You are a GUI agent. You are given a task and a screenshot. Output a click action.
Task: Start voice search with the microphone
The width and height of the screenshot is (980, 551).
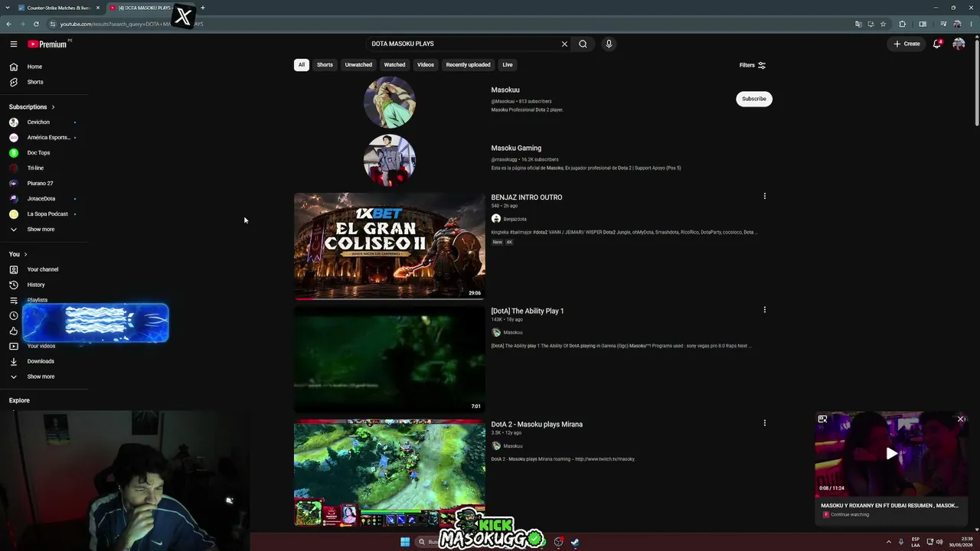(609, 44)
